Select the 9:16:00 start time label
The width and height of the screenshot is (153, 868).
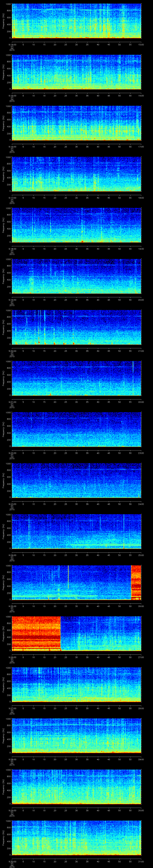(12, 147)
